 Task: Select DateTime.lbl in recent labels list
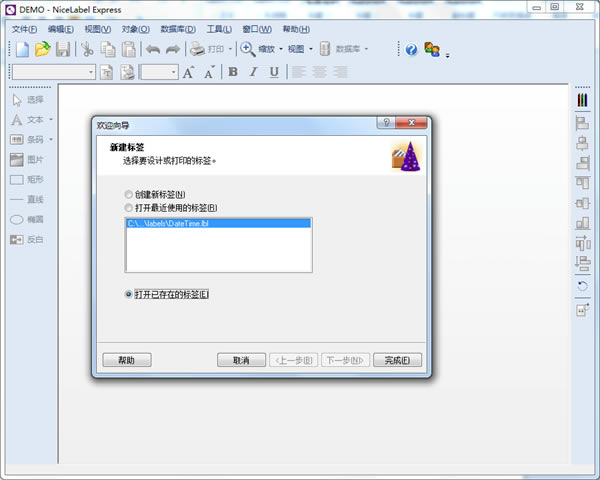click(218, 224)
